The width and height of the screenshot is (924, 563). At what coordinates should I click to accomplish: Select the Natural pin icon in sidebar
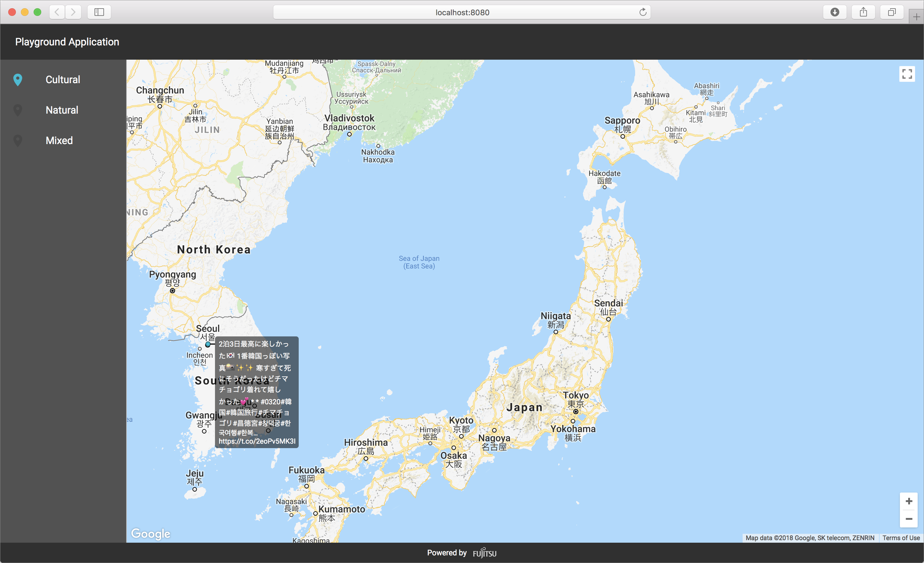[18, 110]
